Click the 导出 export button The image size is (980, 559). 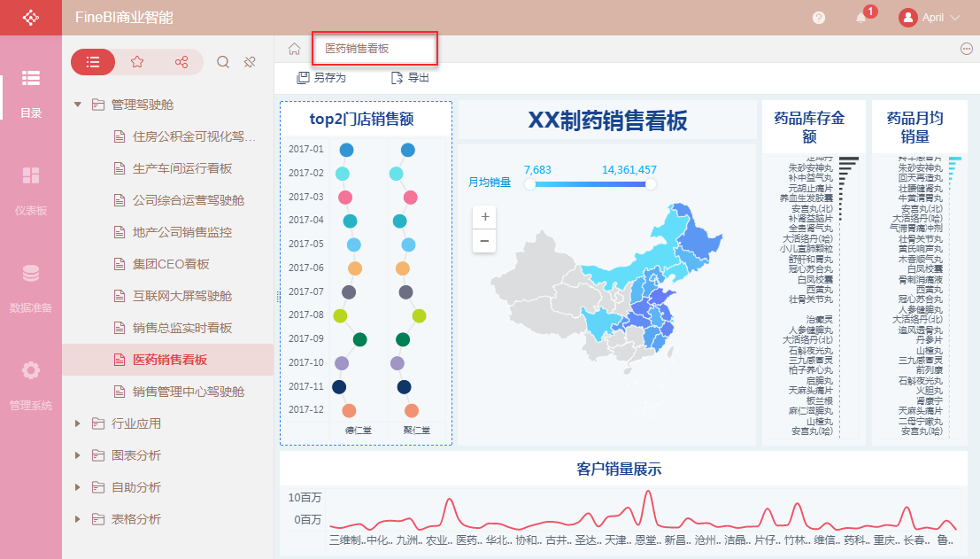pyautogui.click(x=410, y=78)
